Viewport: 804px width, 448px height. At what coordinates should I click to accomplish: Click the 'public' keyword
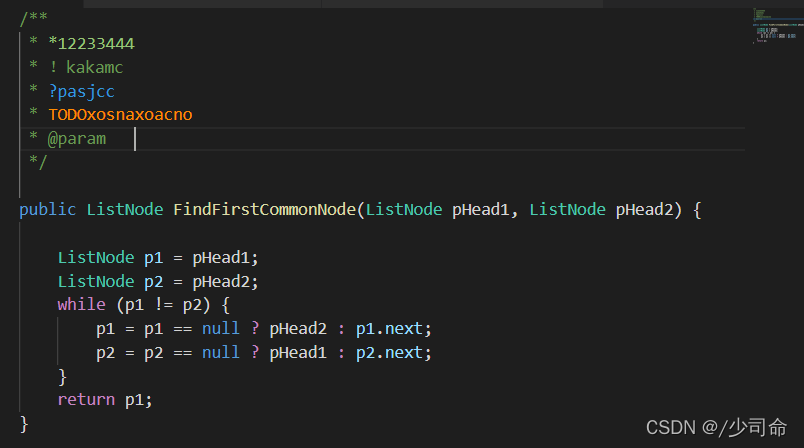click(x=47, y=210)
